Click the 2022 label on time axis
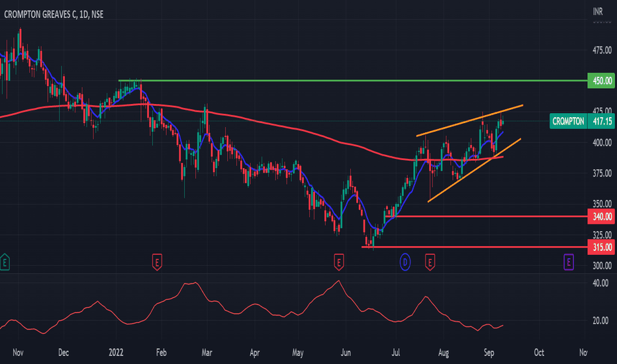The image size is (617, 364). tap(116, 353)
